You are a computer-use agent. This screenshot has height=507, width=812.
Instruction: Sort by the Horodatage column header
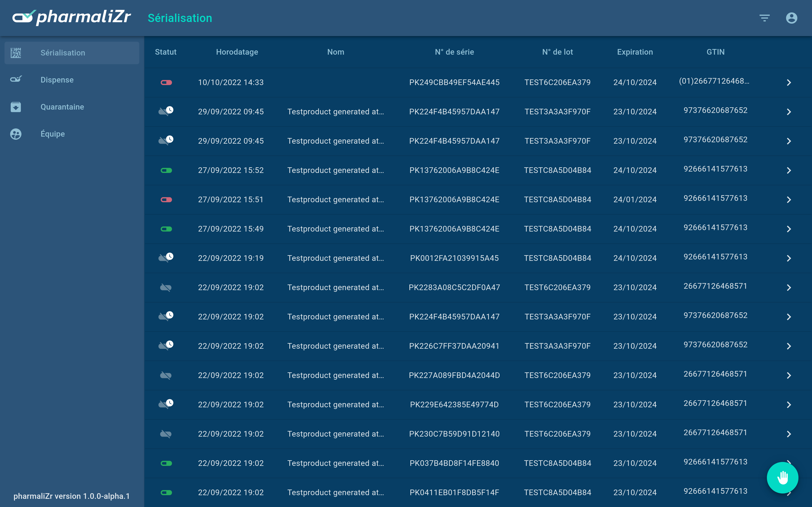237,52
